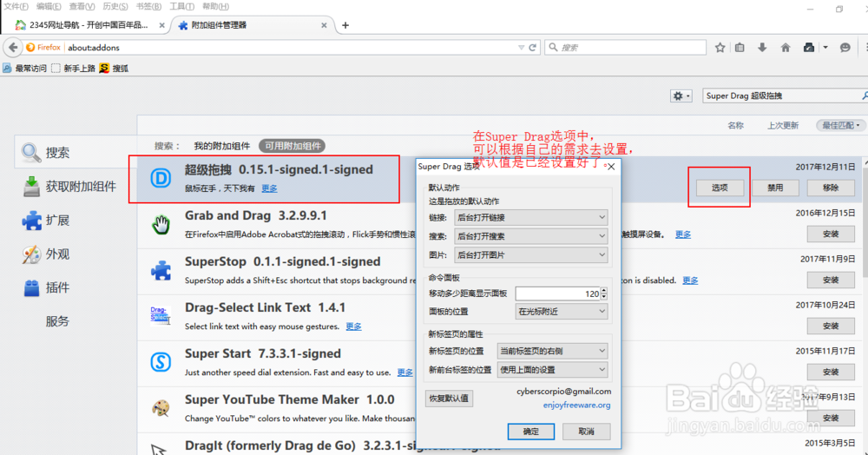Click the browser search box
This screenshot has height=455, width=868.
pyautogui.click(x=626, y=48)
